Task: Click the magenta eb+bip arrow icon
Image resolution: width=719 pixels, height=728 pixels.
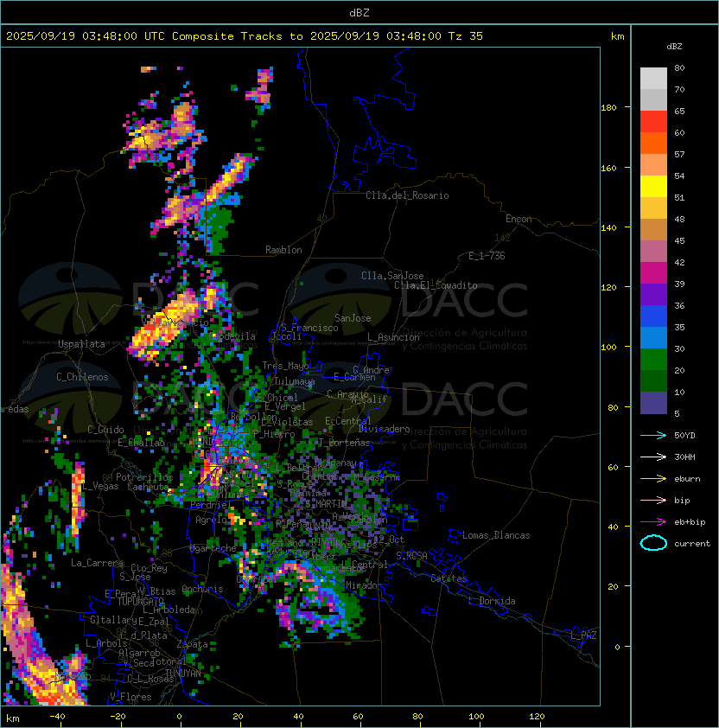Action: coord(653,522)
